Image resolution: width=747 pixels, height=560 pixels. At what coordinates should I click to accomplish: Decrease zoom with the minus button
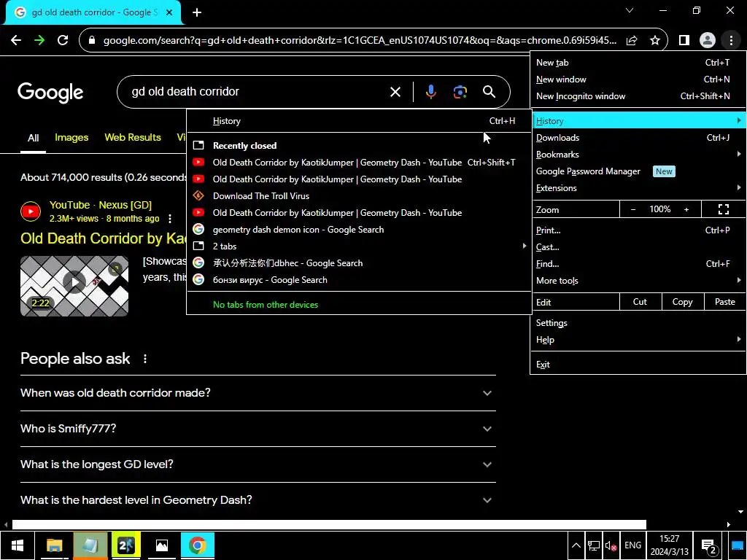click(633, 209)
